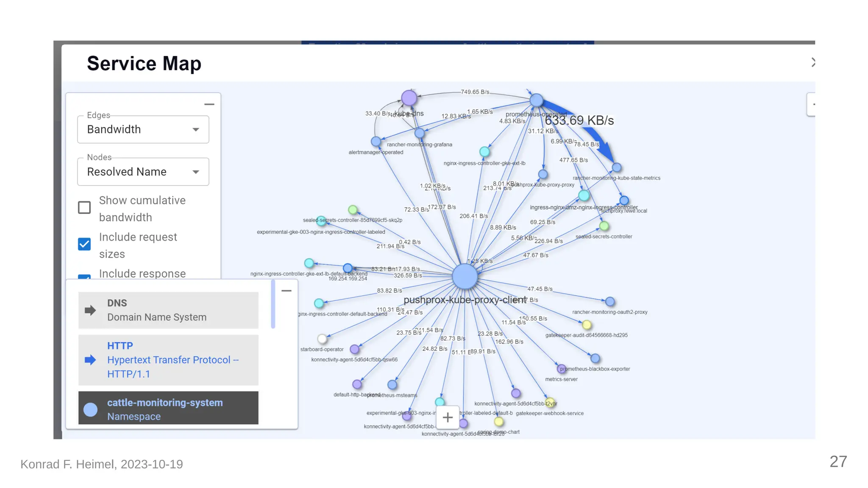This screenshot has height=488, width=868.
Task: Open the Nodes Resolved Name dropdown
Action: (143, 172)
